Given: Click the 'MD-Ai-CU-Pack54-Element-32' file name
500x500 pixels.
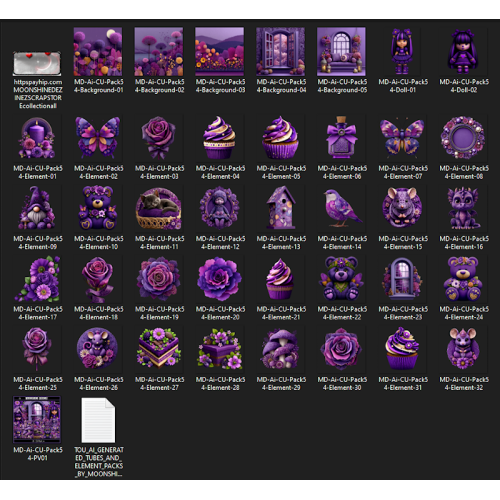Looking at the screenshot, I should [464, 383].
